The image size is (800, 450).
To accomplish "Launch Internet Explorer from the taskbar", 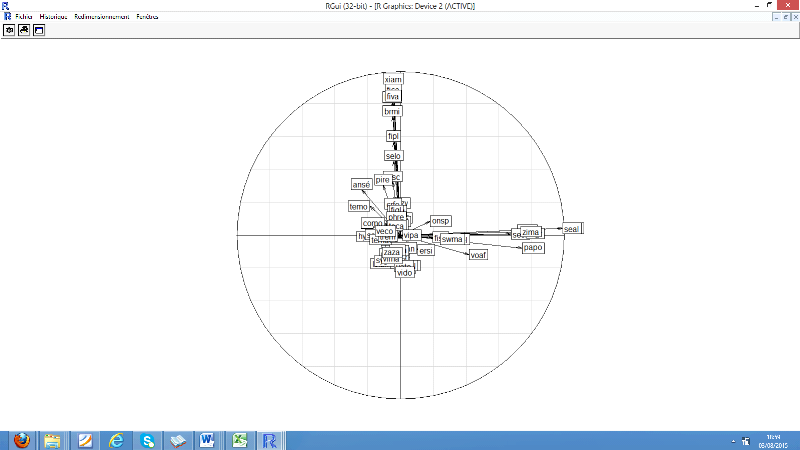I will [116, 440].
